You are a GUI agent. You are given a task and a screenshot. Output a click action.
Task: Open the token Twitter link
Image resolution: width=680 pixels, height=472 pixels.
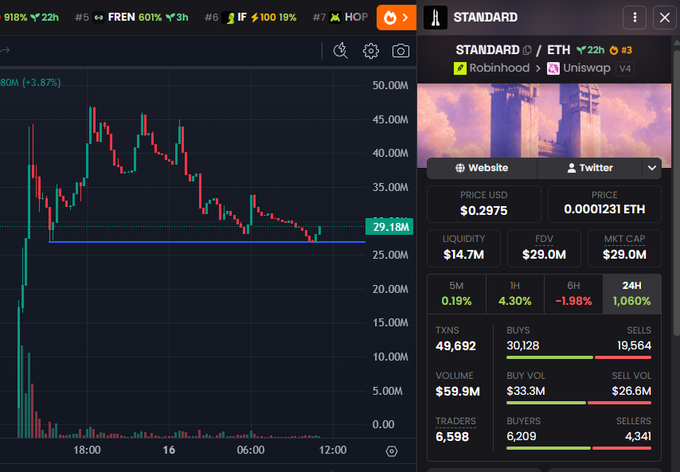pos(590,168)
